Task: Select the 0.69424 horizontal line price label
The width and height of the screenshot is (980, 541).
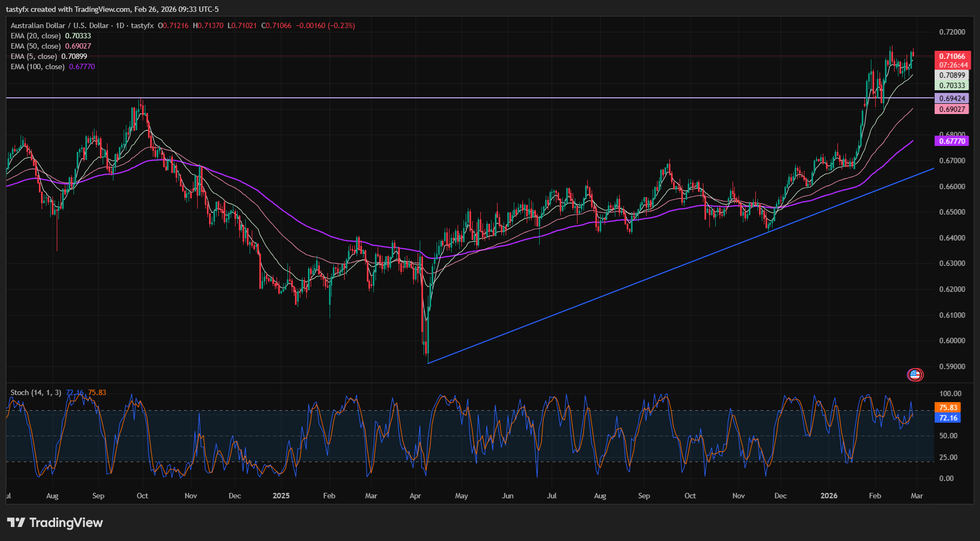Action: click(x=951, y=99)
